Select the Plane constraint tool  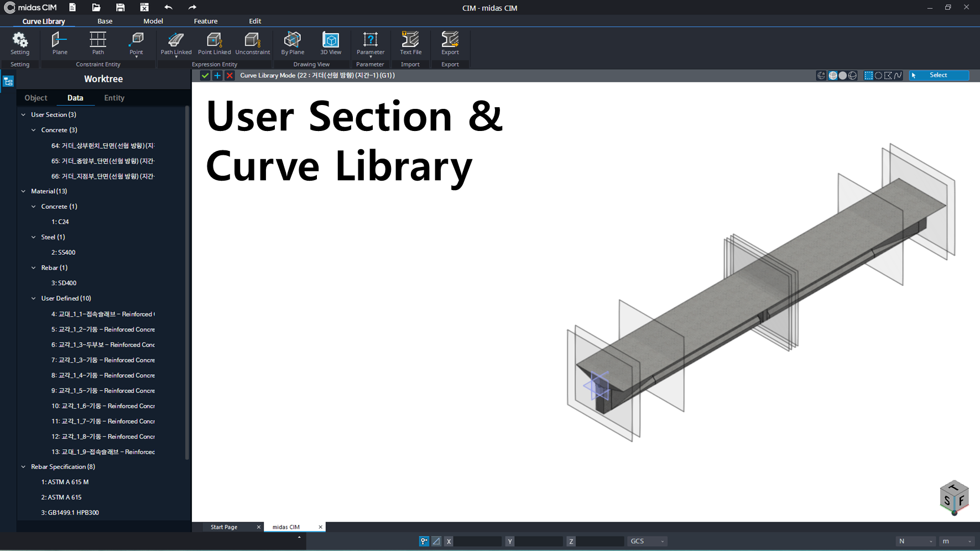click(x=60, y=43)
